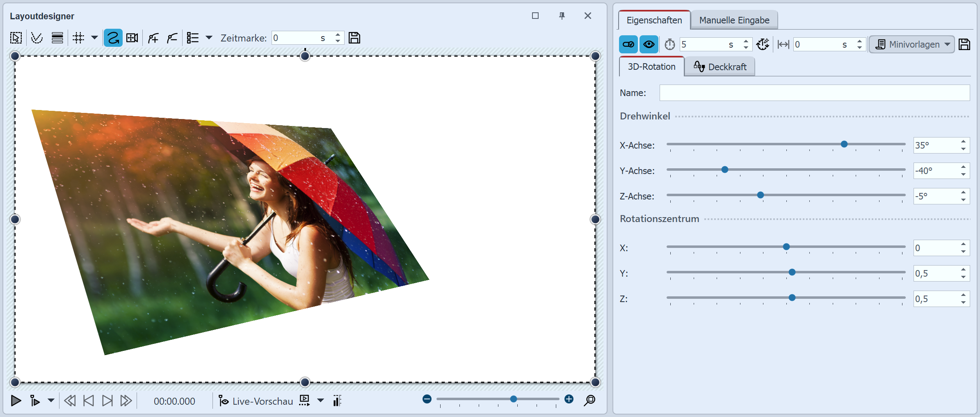The height and width of the screenshot is (417, 980).
Task: Activate the curved motion path tool
Action: [113, 38]
